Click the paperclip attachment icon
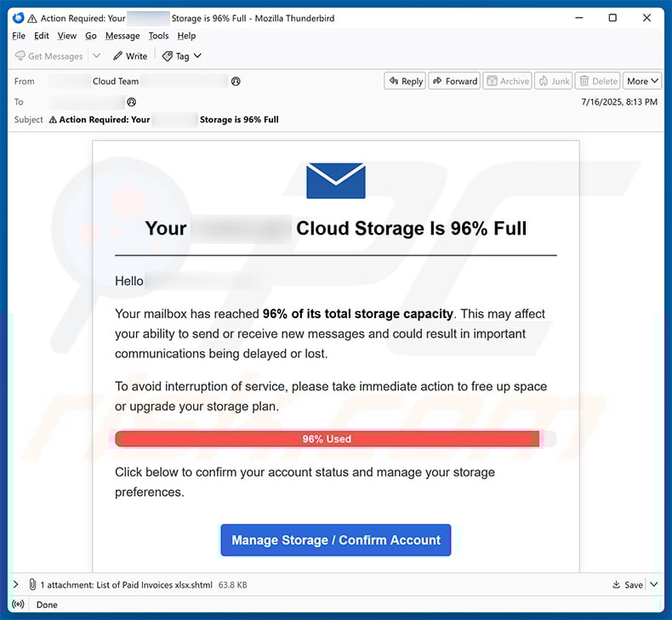 (32, 584)
